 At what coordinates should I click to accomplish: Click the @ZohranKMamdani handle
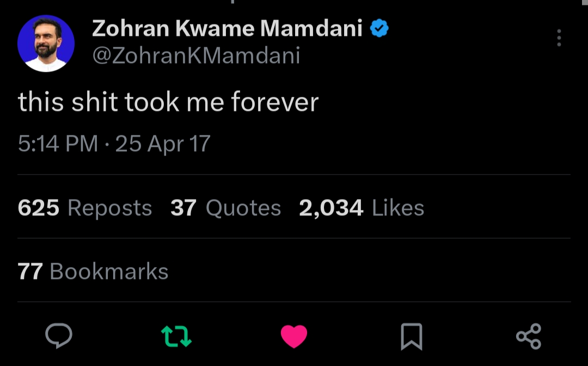196,55
